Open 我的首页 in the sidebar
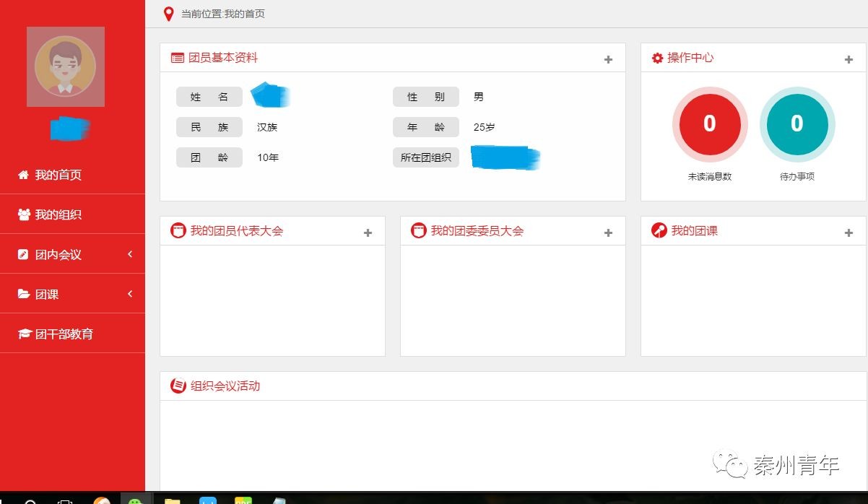The width and height of the screenshot is (868, 504). tap(58, 175)
